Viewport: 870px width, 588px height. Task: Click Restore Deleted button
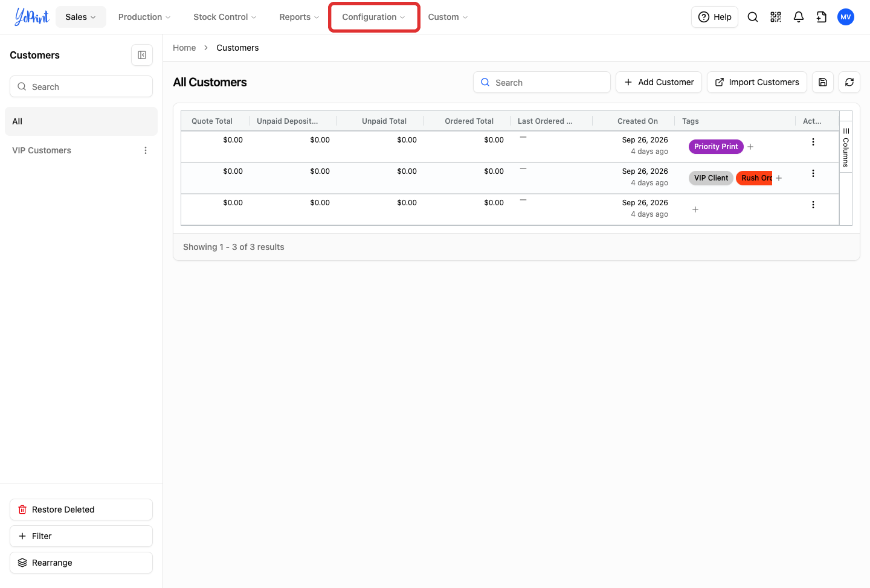point(81,510)
